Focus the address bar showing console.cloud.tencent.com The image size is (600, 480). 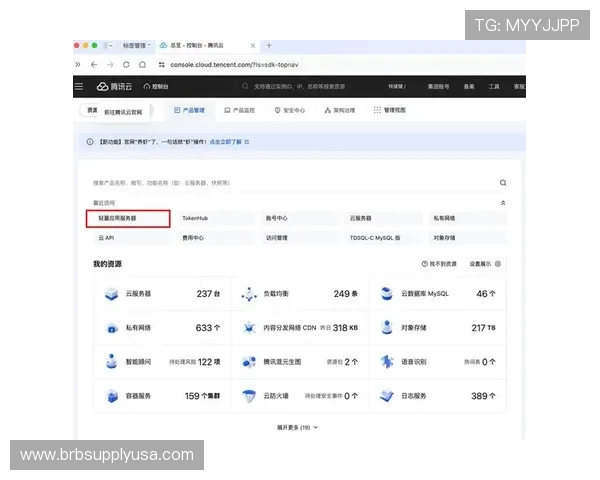click(x=234, y=65)
